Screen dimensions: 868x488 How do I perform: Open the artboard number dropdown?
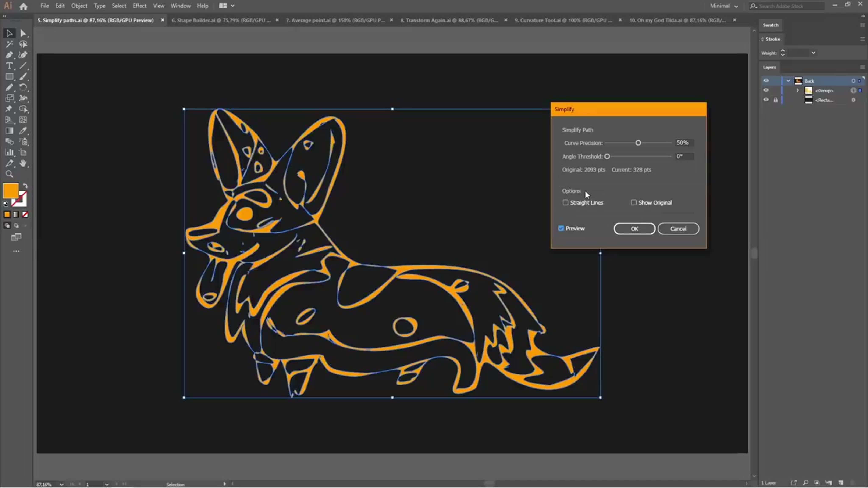106,484
